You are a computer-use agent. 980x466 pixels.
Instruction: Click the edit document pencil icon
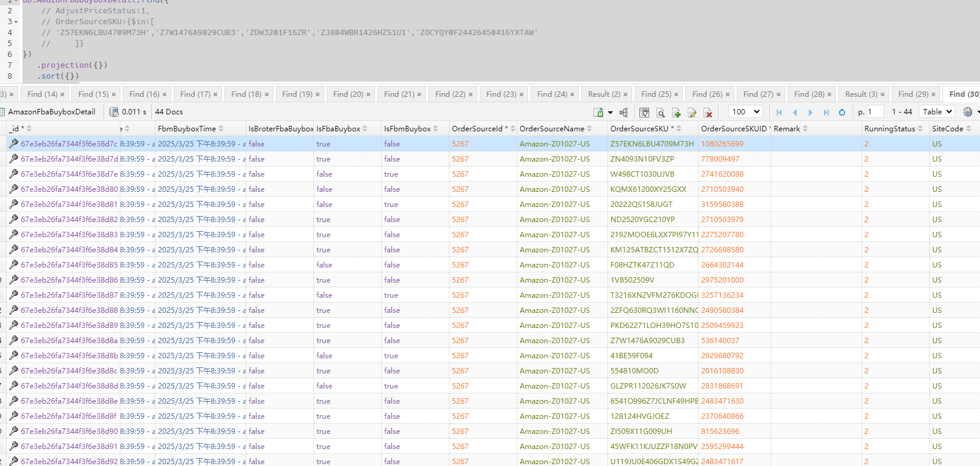[x=692, y=112]
